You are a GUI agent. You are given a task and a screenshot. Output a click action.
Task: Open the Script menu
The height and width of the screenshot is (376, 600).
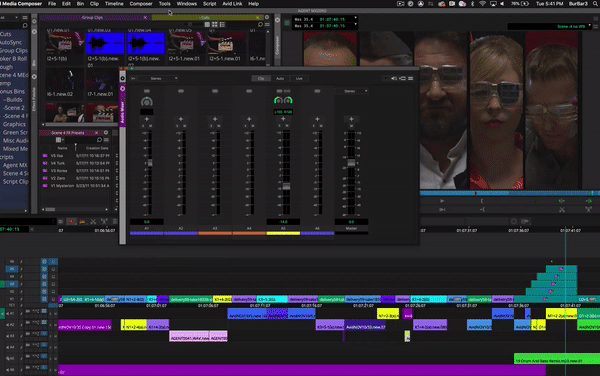[x=209, y=4]
